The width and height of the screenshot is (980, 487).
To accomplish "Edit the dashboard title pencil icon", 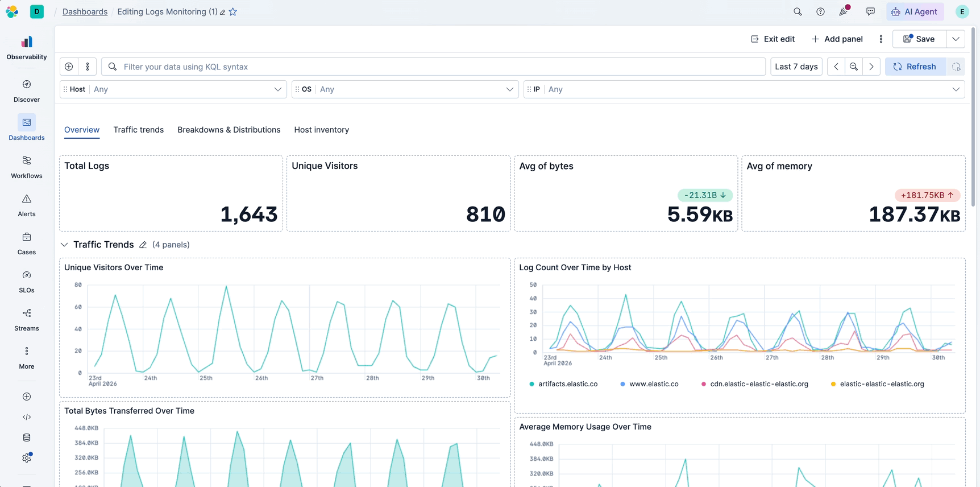I will click(223, 12).
